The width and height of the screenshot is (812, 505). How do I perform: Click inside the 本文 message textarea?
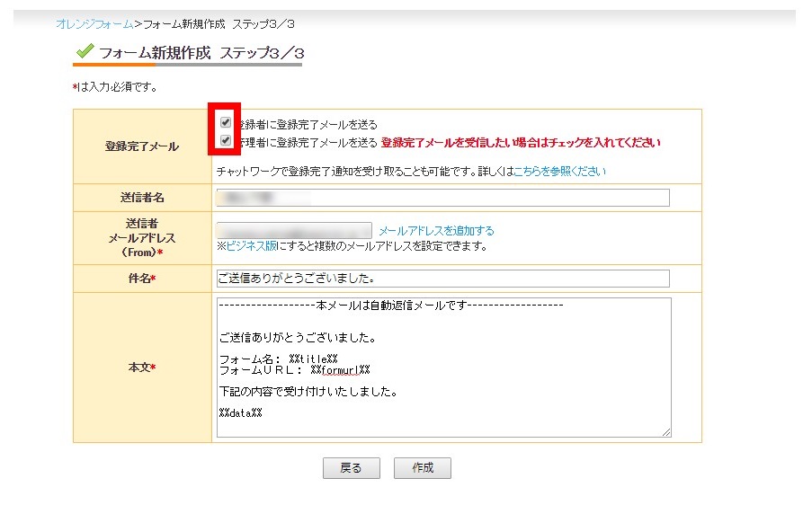pyautogui.click(x=442, y=368)
